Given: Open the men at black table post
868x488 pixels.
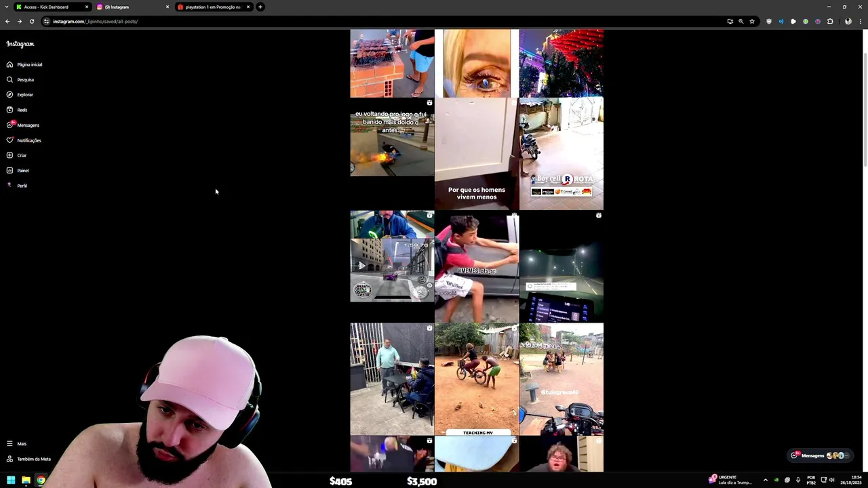Looking at the screenshot, I should tap(392, 379).
